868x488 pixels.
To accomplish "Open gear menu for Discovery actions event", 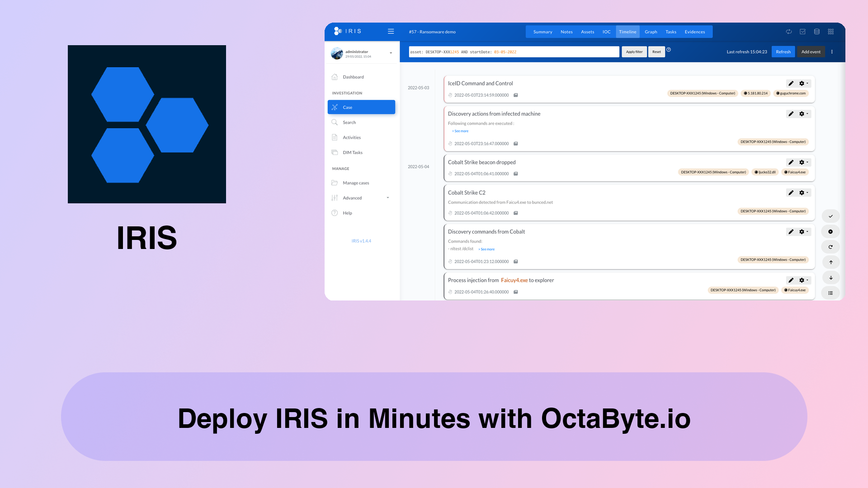I will (804, 114).
